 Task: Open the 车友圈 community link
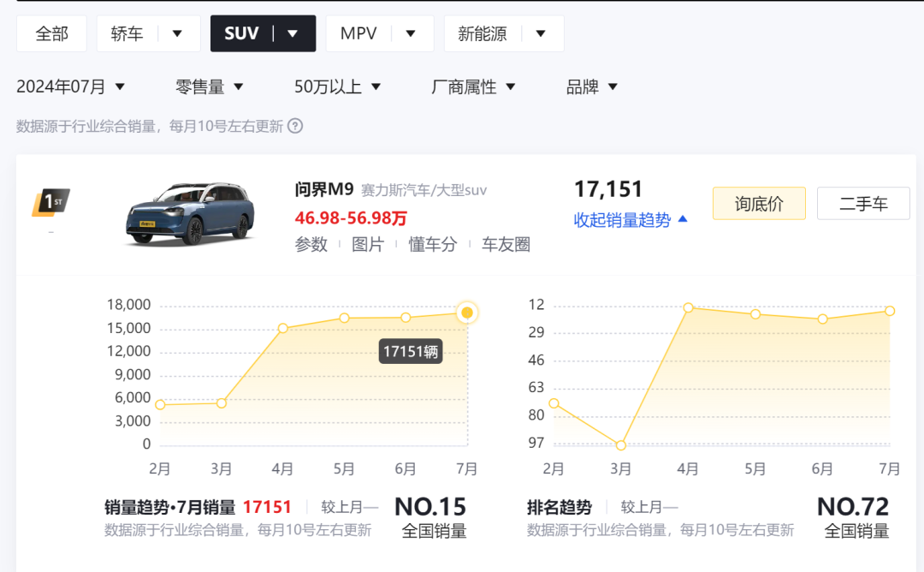pos(507,244)
